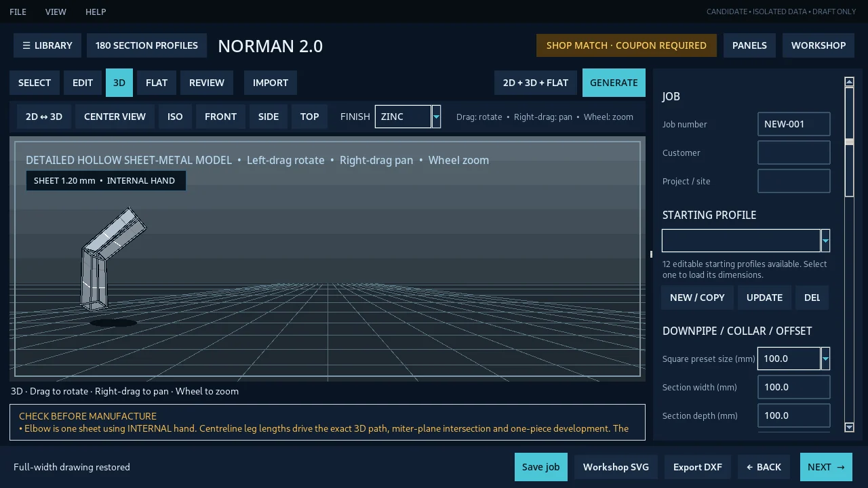
Task: Switch to the IMPORT tab
Action: (271, 83)
